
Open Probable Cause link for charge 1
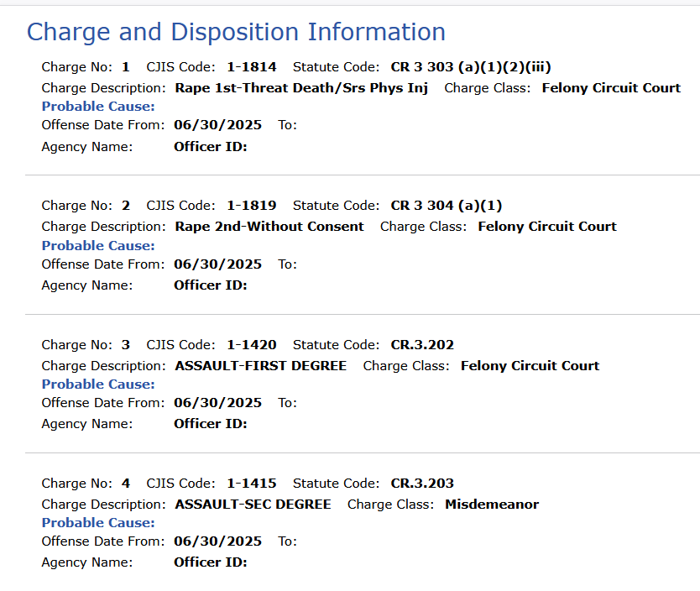(x=98, y=107)
